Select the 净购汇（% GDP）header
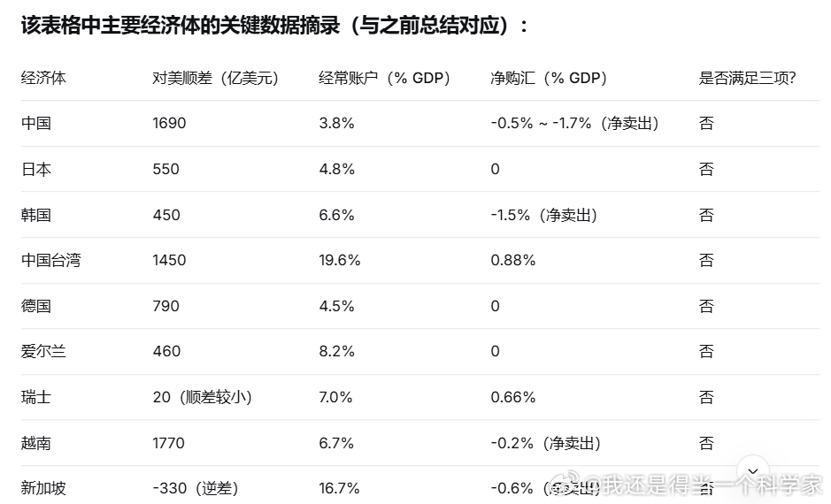Screen dimensions: 831x504 pos(549,78)
